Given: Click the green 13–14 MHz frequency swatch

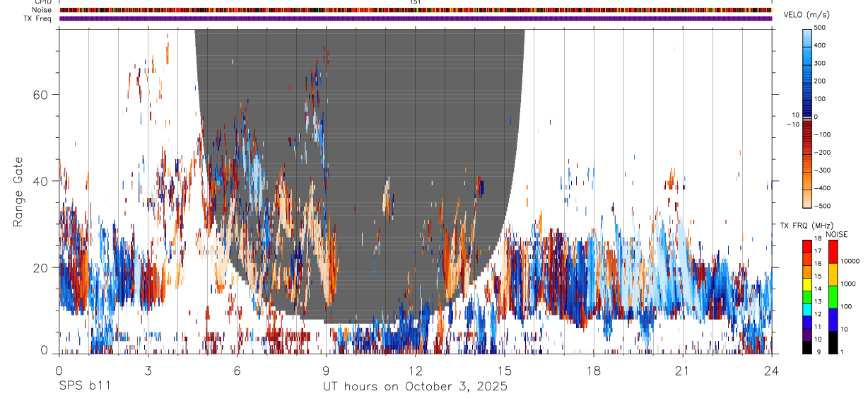Looking at the screenshot, I should (807, 296).
